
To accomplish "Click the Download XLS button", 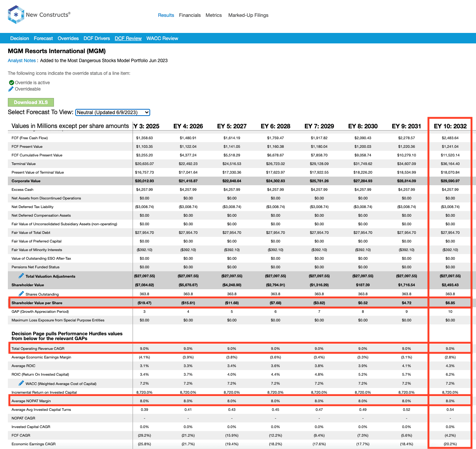I will pyautogui.click(x=31, y=102).
